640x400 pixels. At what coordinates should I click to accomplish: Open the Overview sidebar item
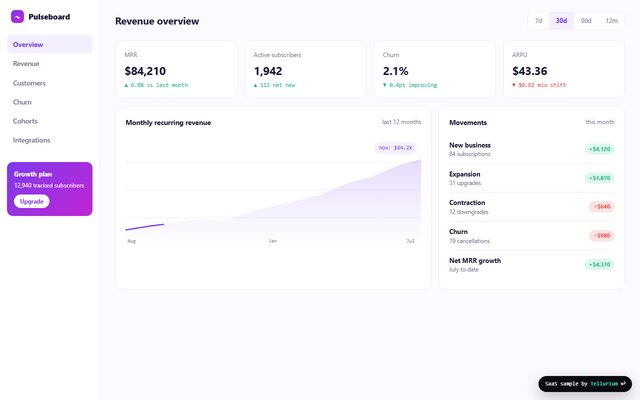pos(50,44)
